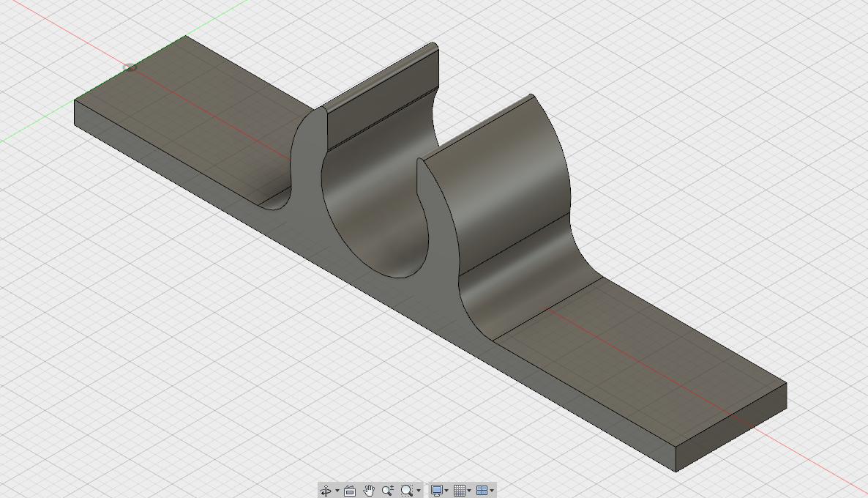The width and height of the screenshot is (868, 498).
Task: Open Display Settings monitor icon
Action: [436, 490]
